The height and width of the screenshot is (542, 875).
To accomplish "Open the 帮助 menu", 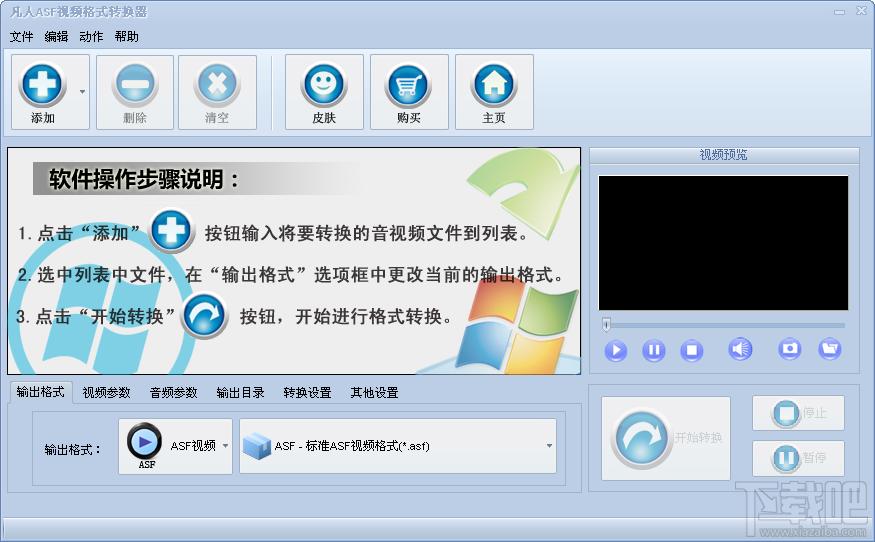I will point(126,37).
